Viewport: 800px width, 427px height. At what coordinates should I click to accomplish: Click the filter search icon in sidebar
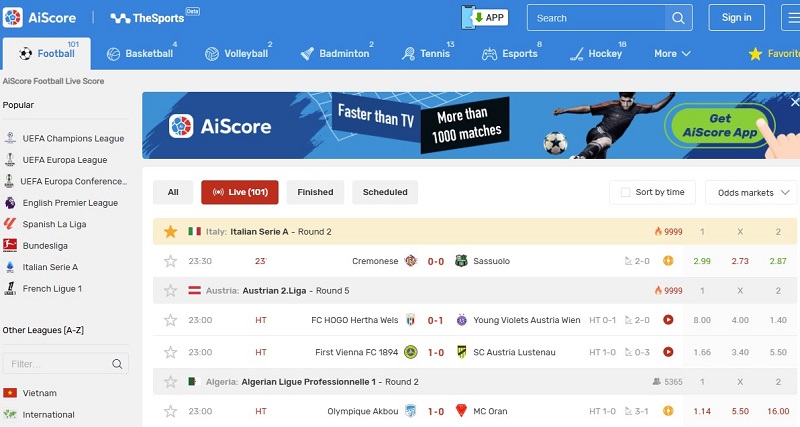[117, 364]
